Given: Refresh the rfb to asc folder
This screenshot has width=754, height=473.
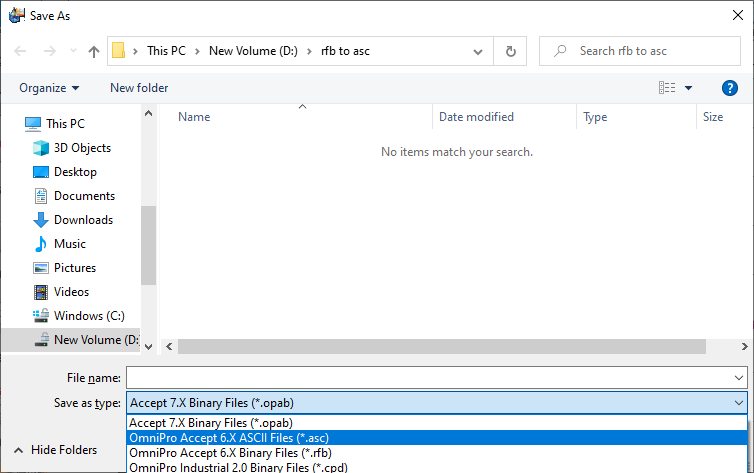Looking at the screenshot, I should coord(511,51).
